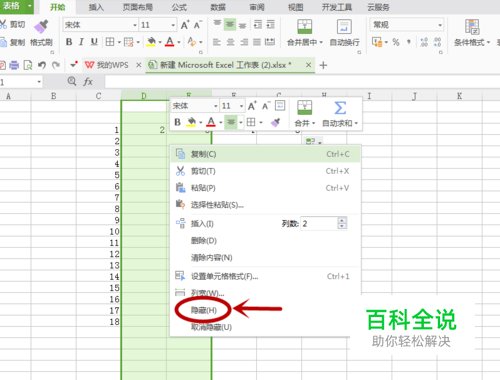Screen dimensions: 500x380
Task: Open the 公式 ribbon tab
Action: coord(179,7)
